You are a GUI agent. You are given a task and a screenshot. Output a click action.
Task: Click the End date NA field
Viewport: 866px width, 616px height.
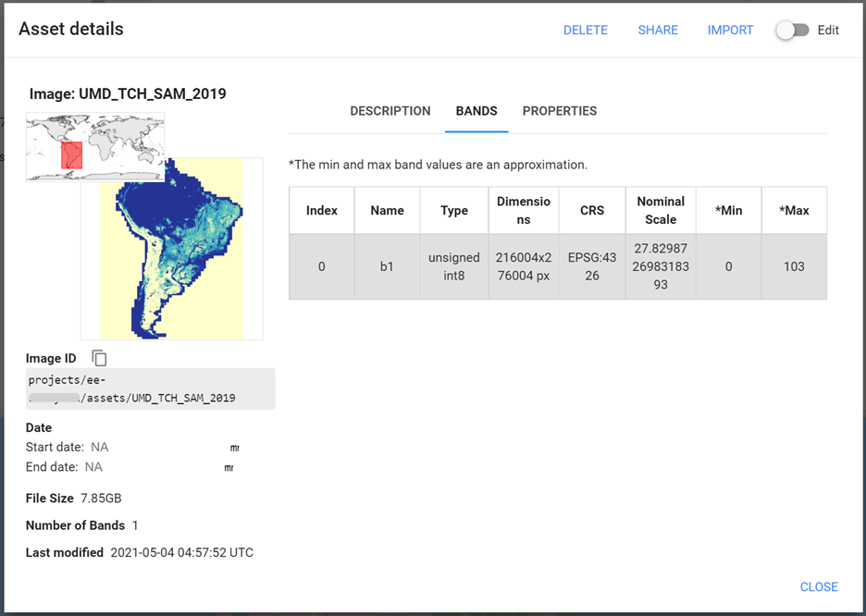(93, 467)
